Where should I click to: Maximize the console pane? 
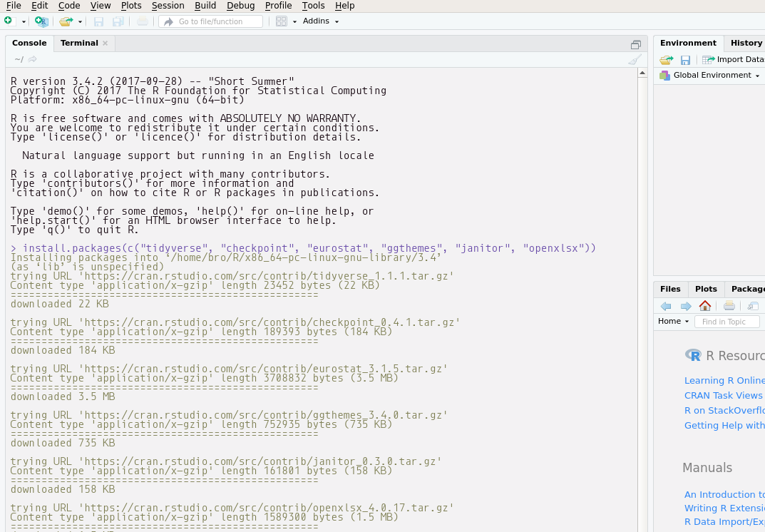636,44
